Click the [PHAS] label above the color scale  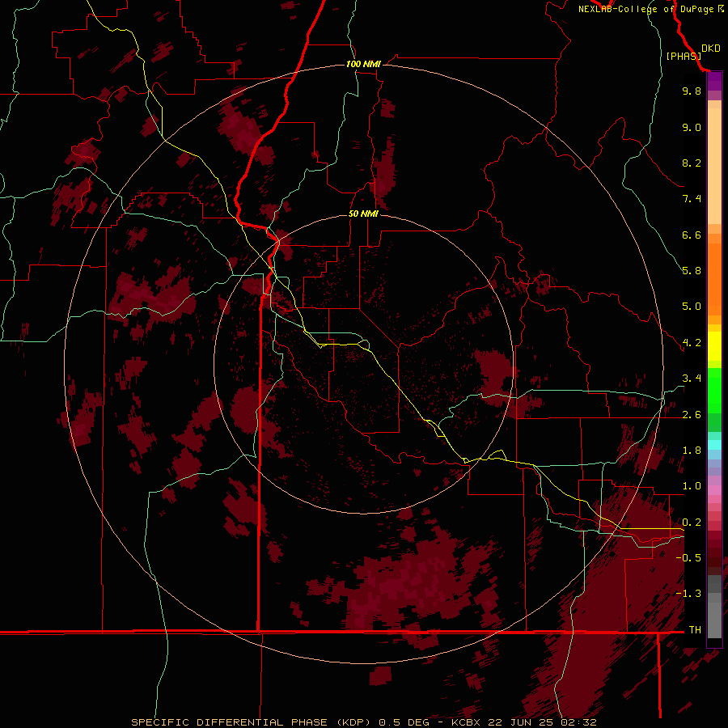pyautogui.click(x=683, y=56)
